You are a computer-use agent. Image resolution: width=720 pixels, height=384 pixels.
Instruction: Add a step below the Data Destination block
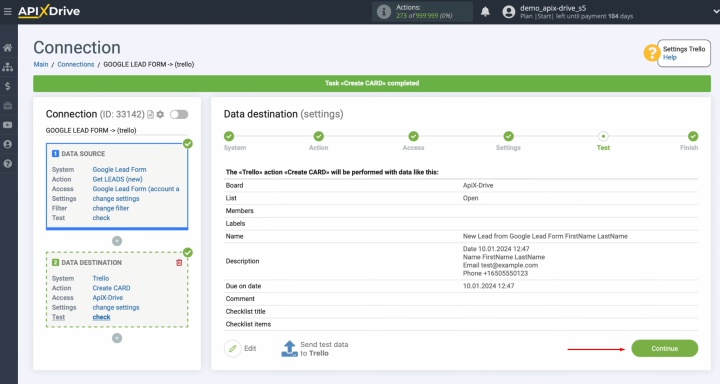point(117,338)
